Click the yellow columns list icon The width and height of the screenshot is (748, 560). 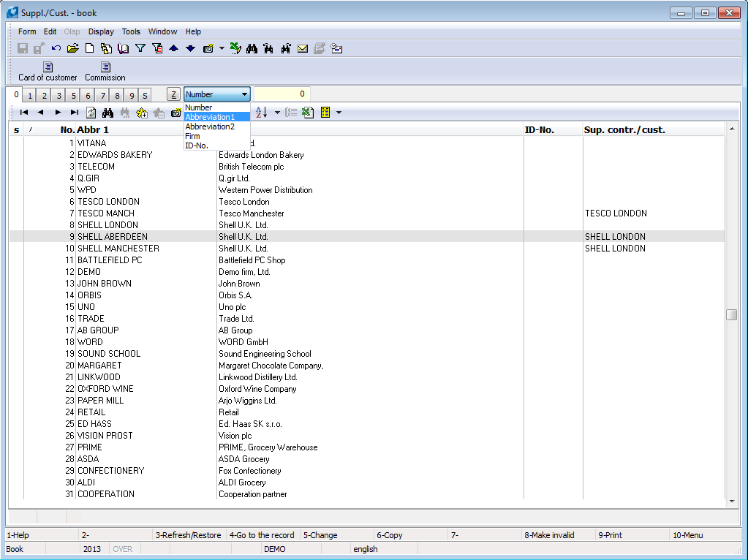(x=325, y=113)
